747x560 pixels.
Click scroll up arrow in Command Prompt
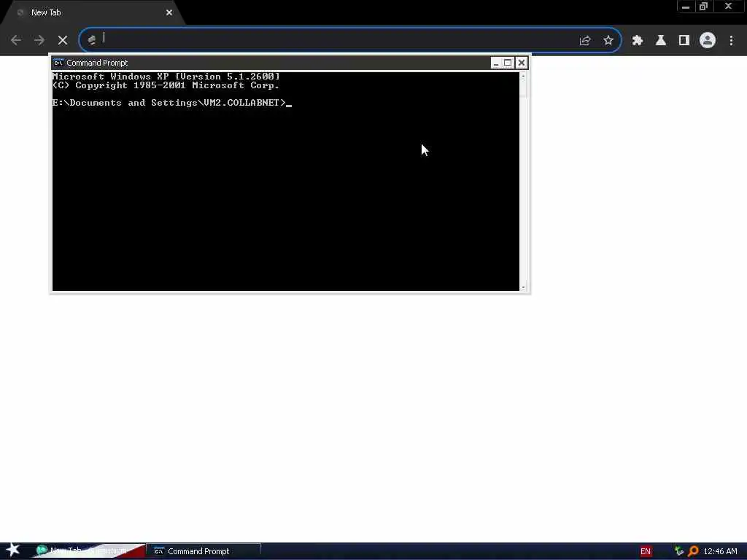[x=523, y=76]
